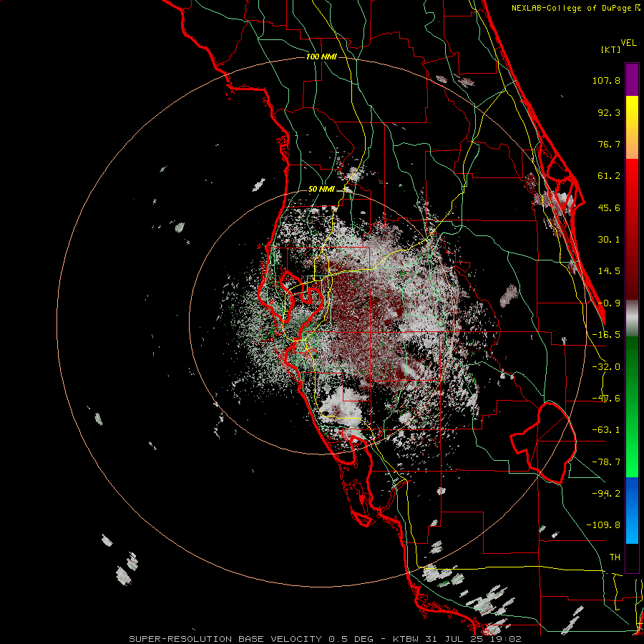Pick the gray near-zero segment of color bar
The height and width of the screenshot is (644, 644).
(x=632, y=318)
